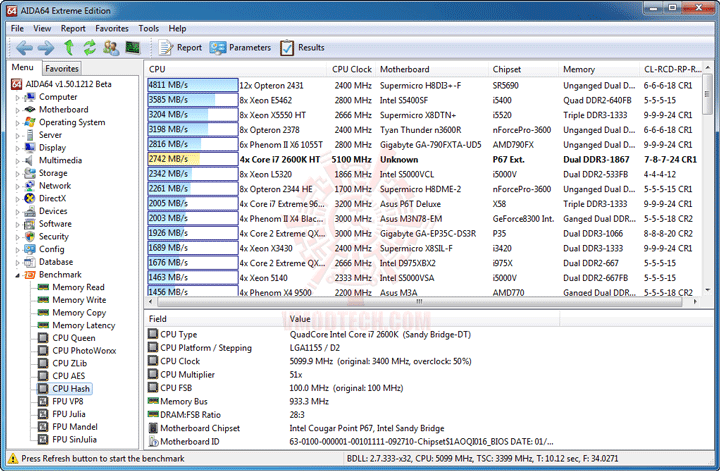
Task: Select the Memory Write benchmark
Action: point(79,300)
